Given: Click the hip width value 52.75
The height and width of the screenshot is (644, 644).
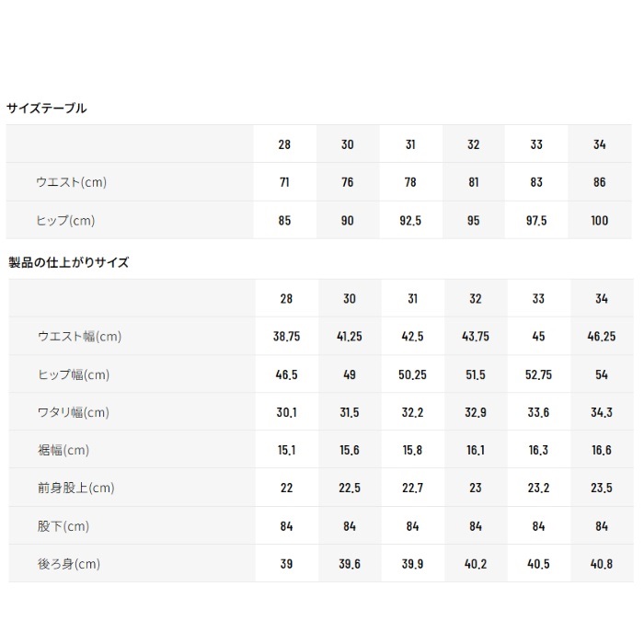Looking at the screenshot, I should [x=538, y=374].
